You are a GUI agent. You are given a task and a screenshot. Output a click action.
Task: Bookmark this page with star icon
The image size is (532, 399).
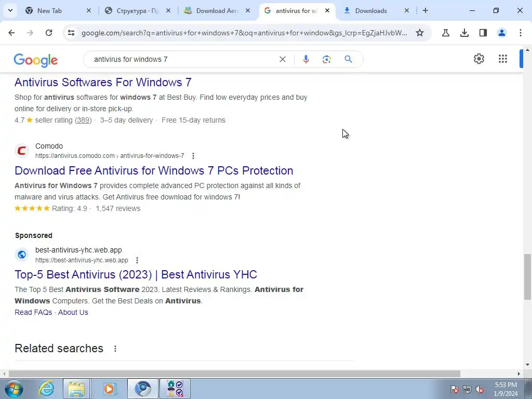[420, 33]
